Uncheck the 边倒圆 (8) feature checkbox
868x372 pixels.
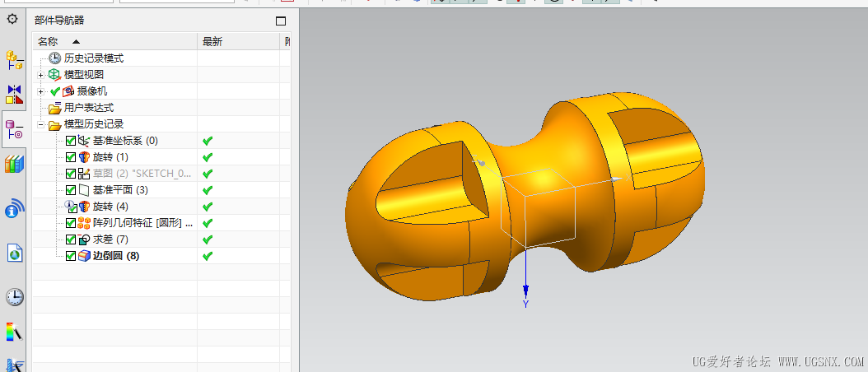(x=70, y=256)
